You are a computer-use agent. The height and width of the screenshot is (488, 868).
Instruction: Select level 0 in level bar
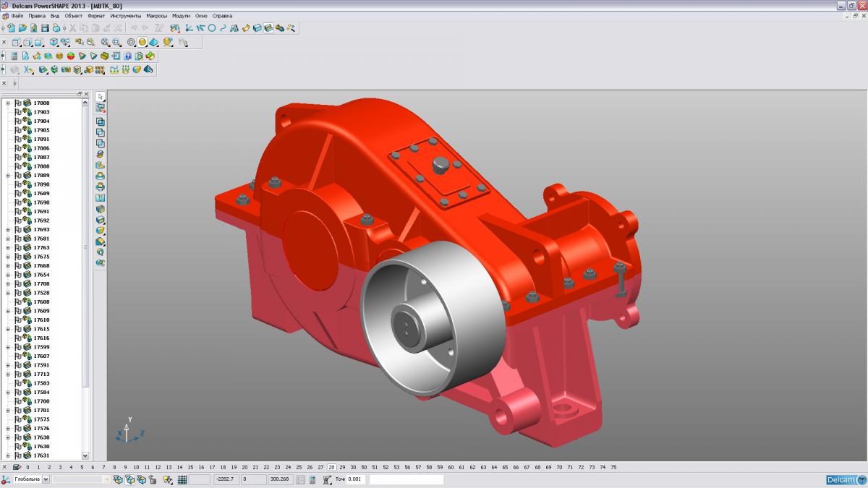tap(27, 467)
